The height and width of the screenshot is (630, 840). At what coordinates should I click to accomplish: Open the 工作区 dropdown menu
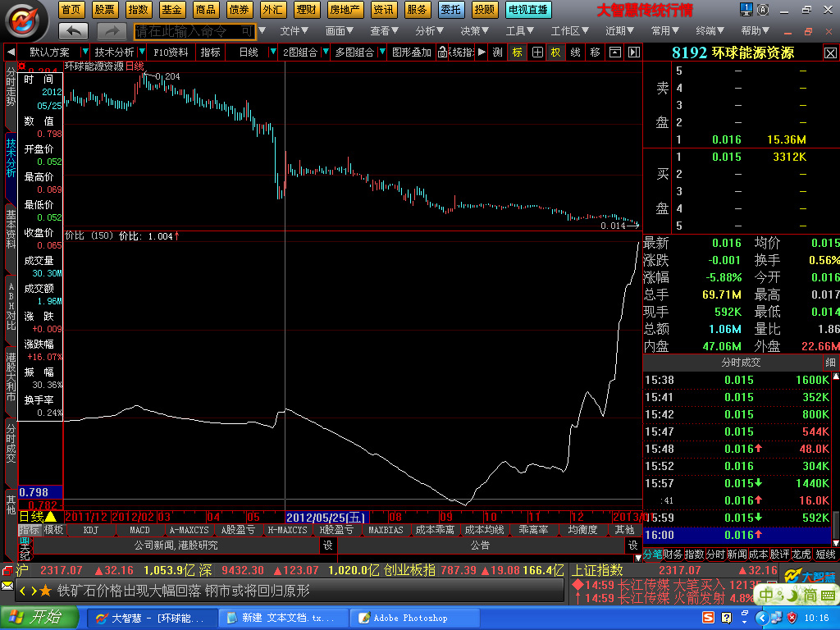click(570, 31)
